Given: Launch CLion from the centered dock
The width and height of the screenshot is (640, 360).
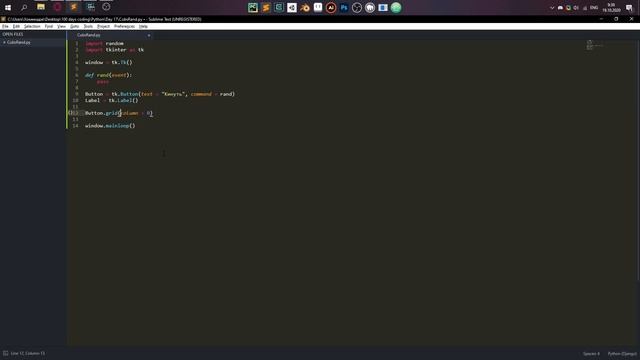Looking at the screenshot, I should tap(279, 7).
